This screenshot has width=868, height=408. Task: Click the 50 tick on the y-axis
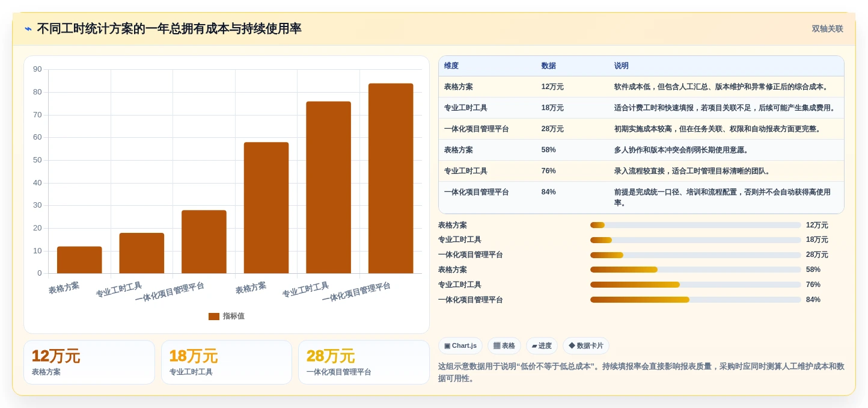pos(37,160)
